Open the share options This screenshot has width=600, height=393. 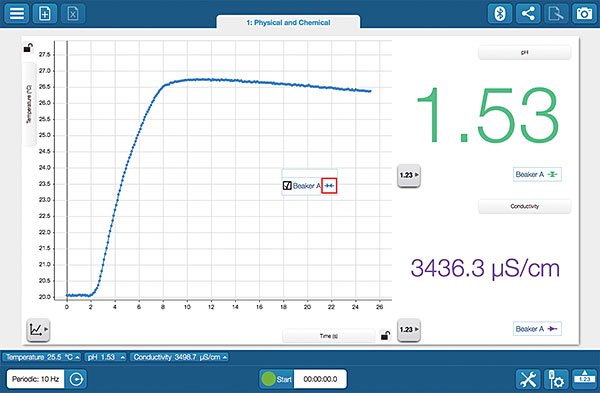pos(528,14)
